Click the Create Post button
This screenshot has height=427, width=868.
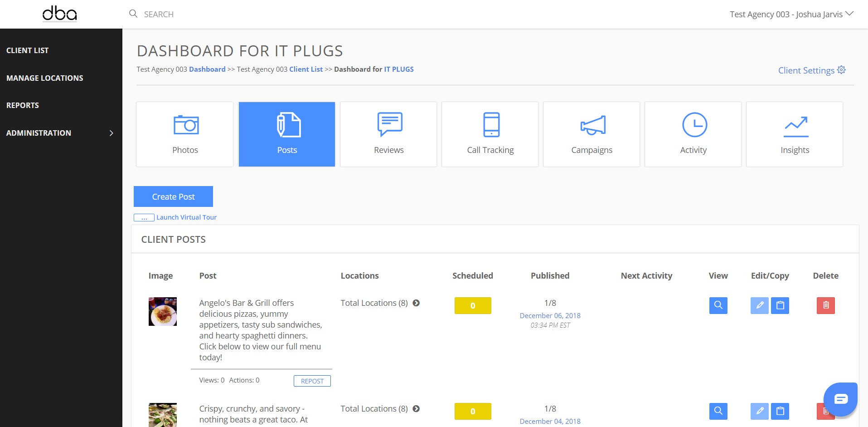tap(173, 196)
